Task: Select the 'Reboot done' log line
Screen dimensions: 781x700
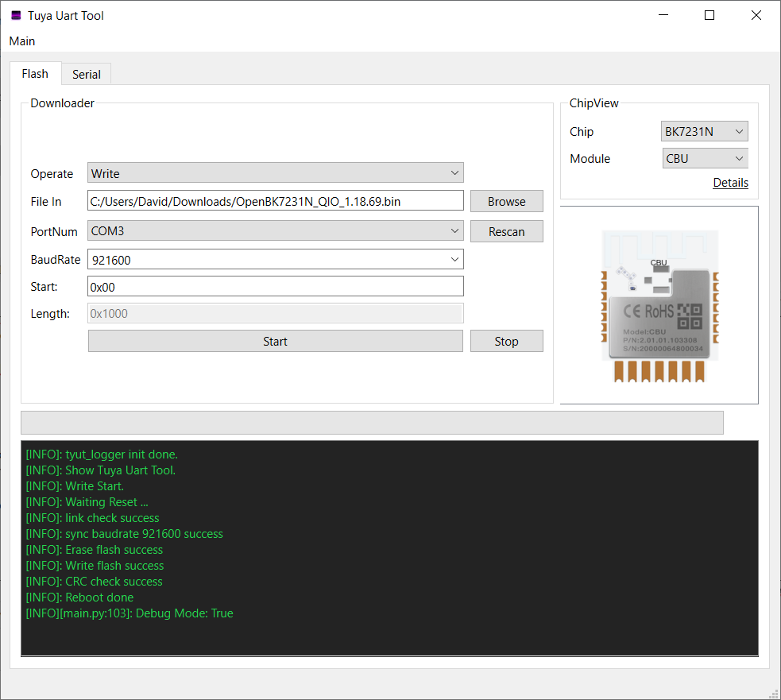Action: point(79,598)
